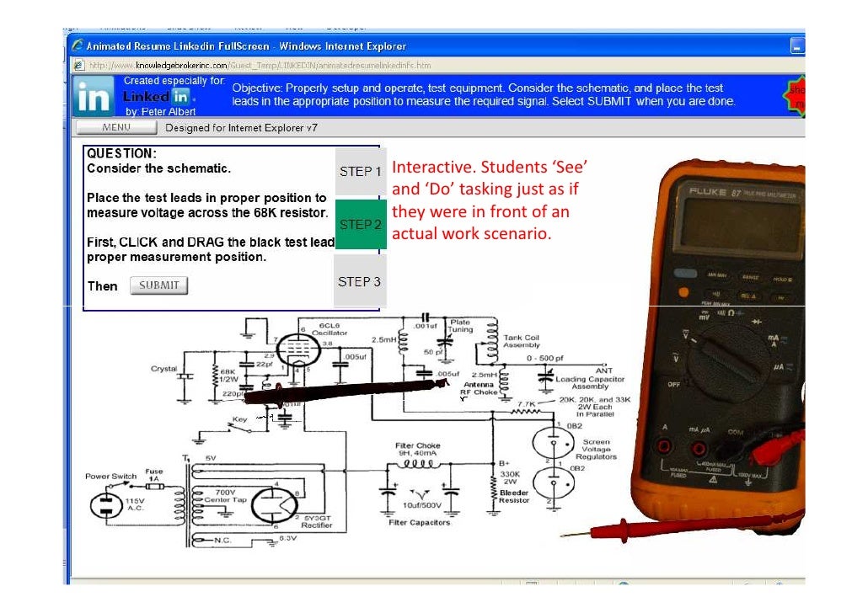Click the 5Y3GT rectifier tube symbol
The height and width of the screenshot is (613, 868).
(x=275, y=504)
